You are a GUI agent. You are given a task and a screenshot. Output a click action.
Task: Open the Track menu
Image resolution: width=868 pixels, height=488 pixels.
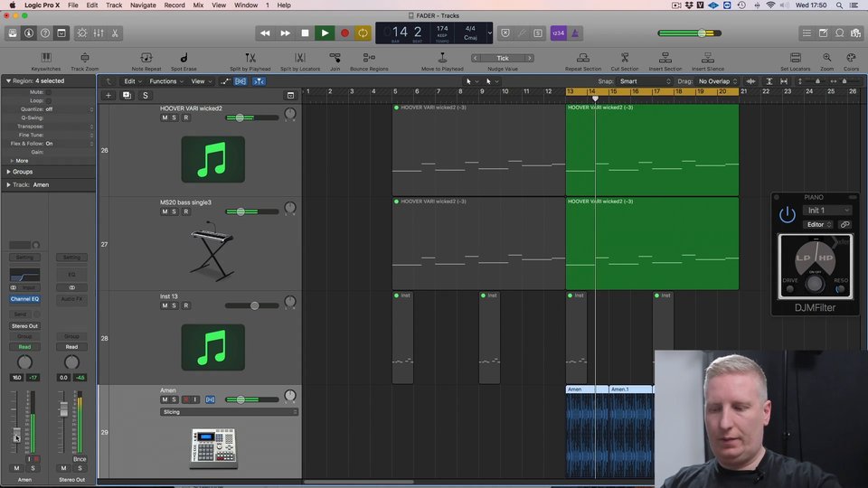114,5
